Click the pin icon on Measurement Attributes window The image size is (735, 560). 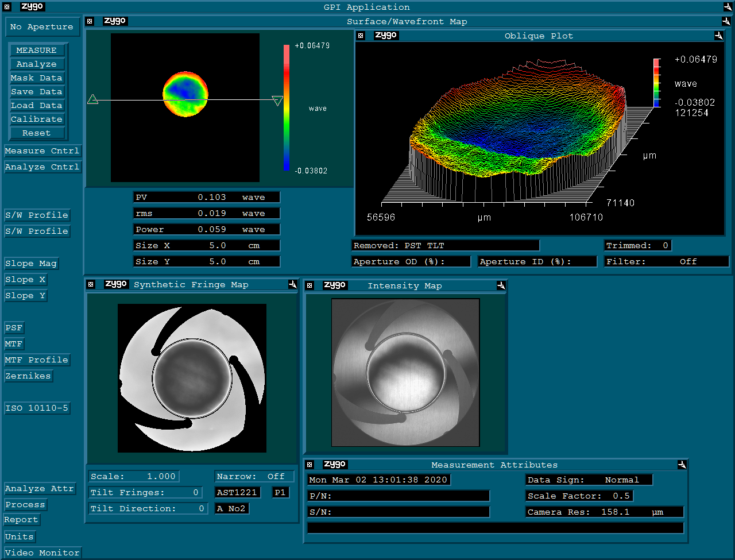(682, 465)
